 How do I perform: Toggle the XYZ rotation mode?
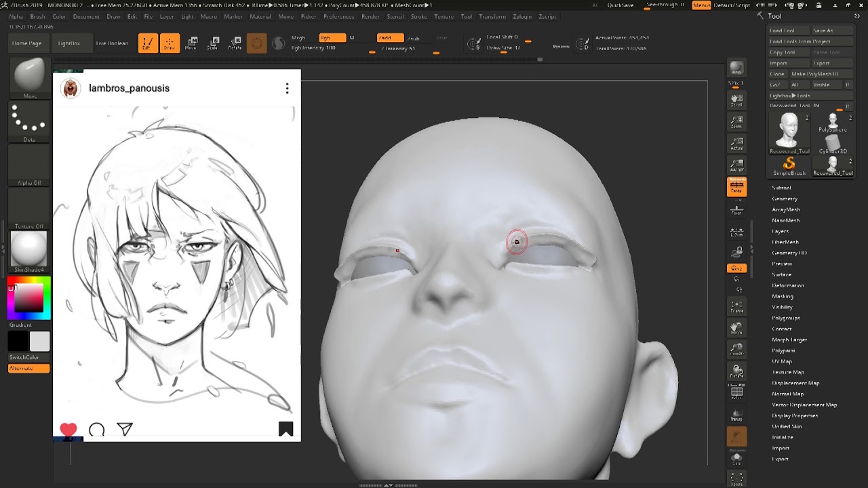coord(736,268)
